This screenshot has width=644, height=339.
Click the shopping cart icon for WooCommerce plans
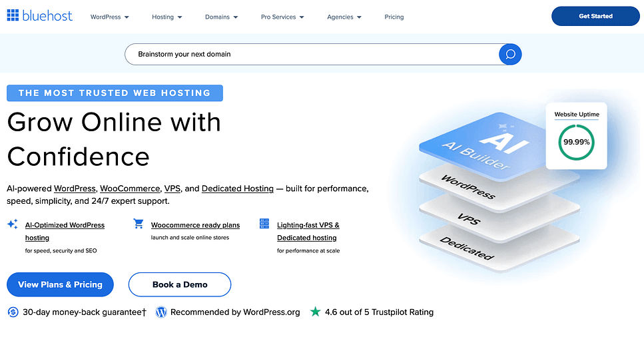tap(139, 224)
